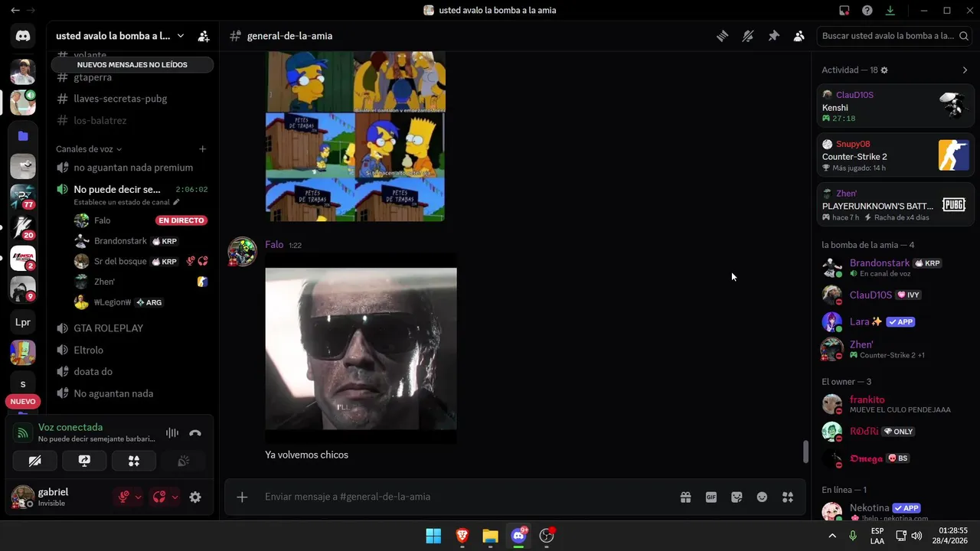Click 'Establece un estado de canal'
Viewport: 980px width, 551px height.
coord(126,202)
